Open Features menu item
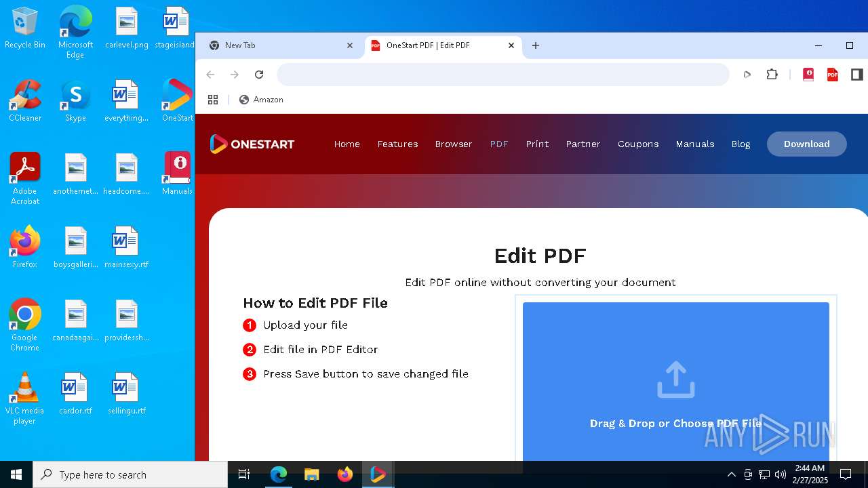 tap(397, 144)
